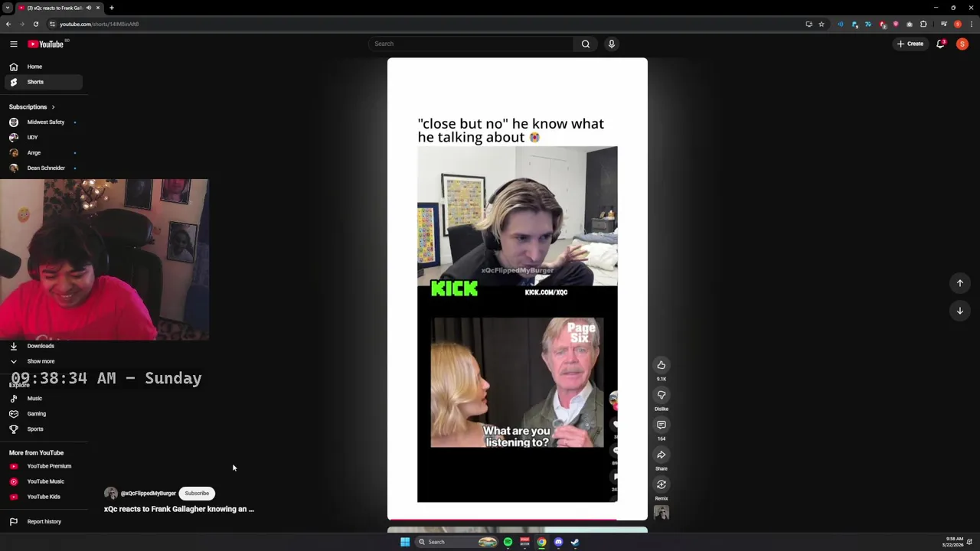Image resolution: width=980 pixels, height=551 pixels.
Task: Dislike this Short
Action: (661, 395)
